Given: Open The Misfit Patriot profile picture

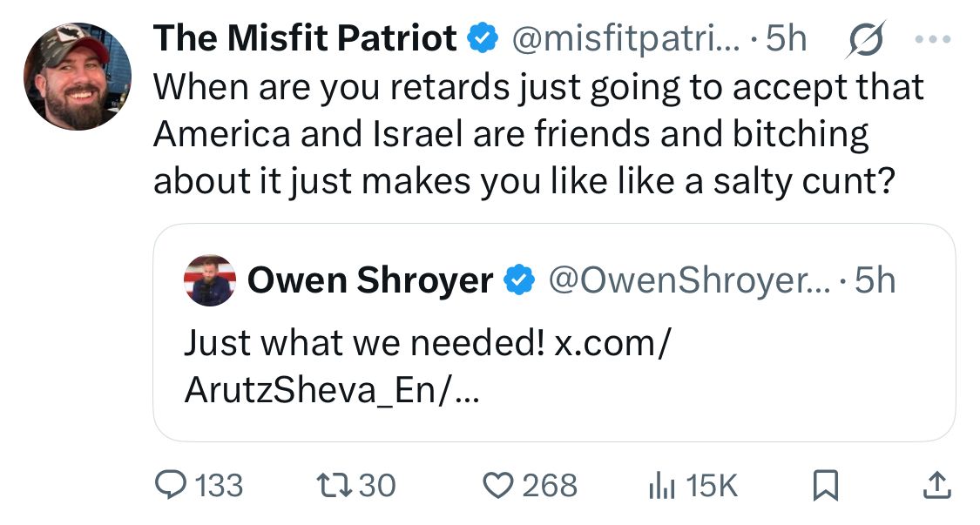Looking at the screenshot, I should tap(78, 77).
